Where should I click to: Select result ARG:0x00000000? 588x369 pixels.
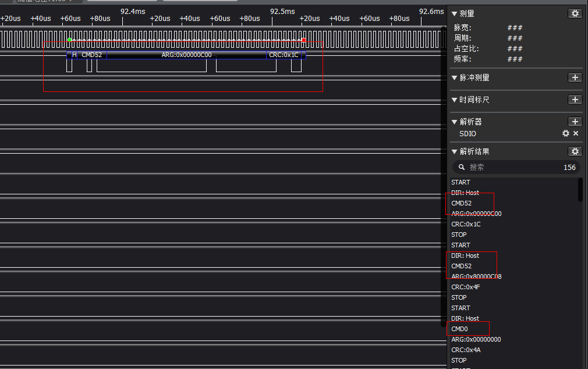point(476,339)
